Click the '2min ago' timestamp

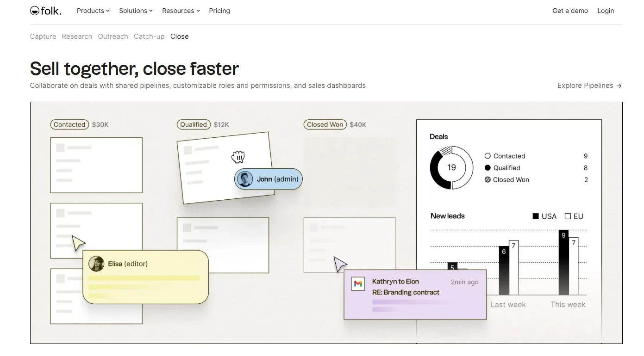(465, 282)
